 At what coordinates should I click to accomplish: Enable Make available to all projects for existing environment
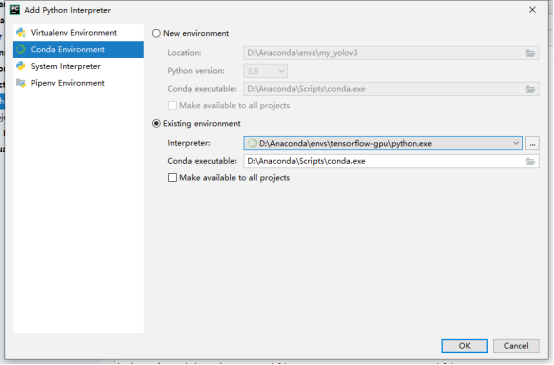172,177
